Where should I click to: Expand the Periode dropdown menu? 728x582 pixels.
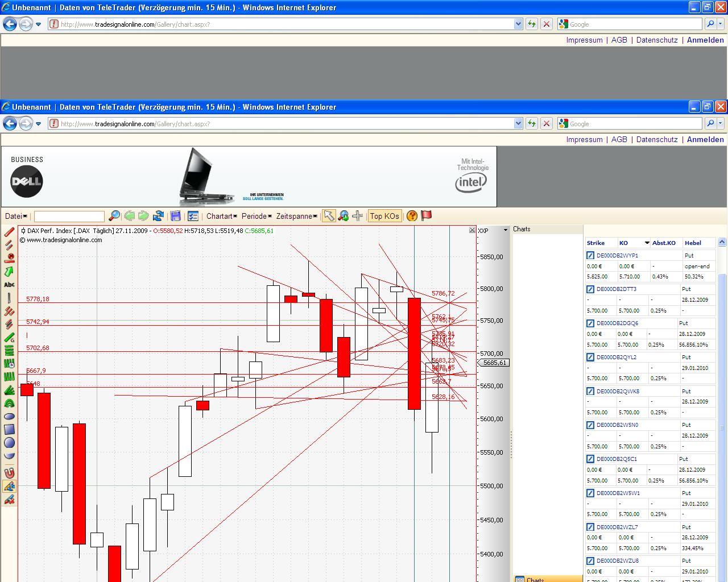pos(256,216)
